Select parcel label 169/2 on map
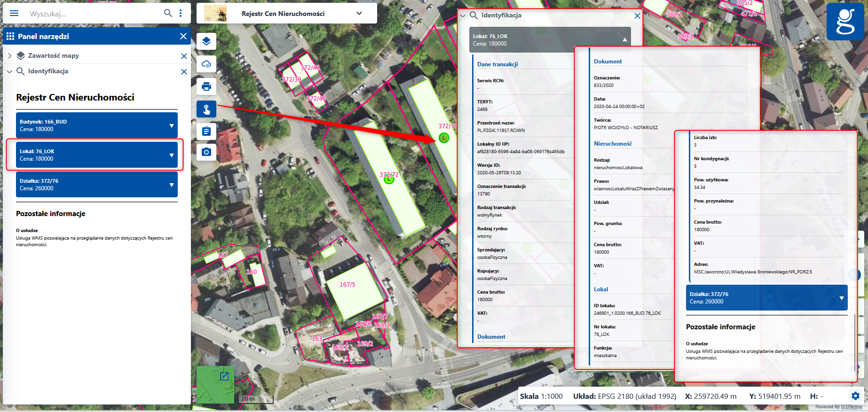The width and height of the screenshot is (868, 412). tap(365, 343)
